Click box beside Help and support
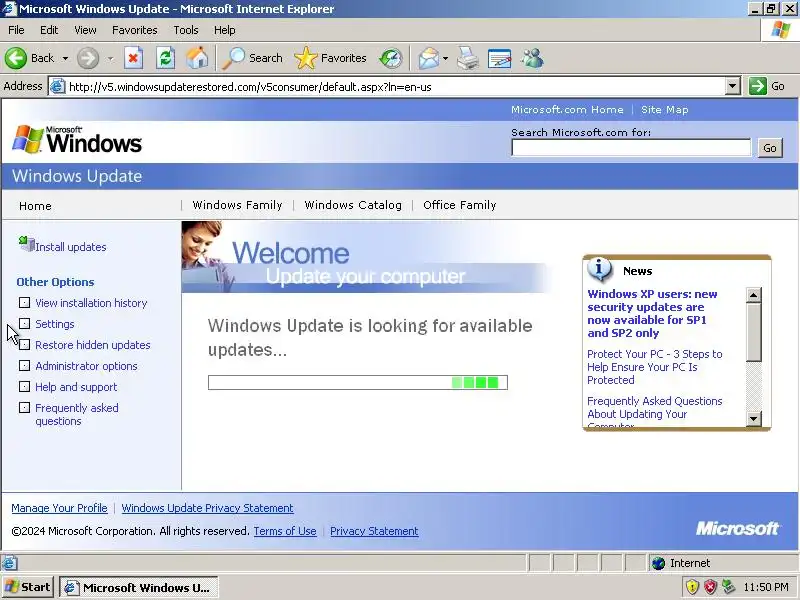Viewport: 800px width, 600px height. [x=24, y=386]
